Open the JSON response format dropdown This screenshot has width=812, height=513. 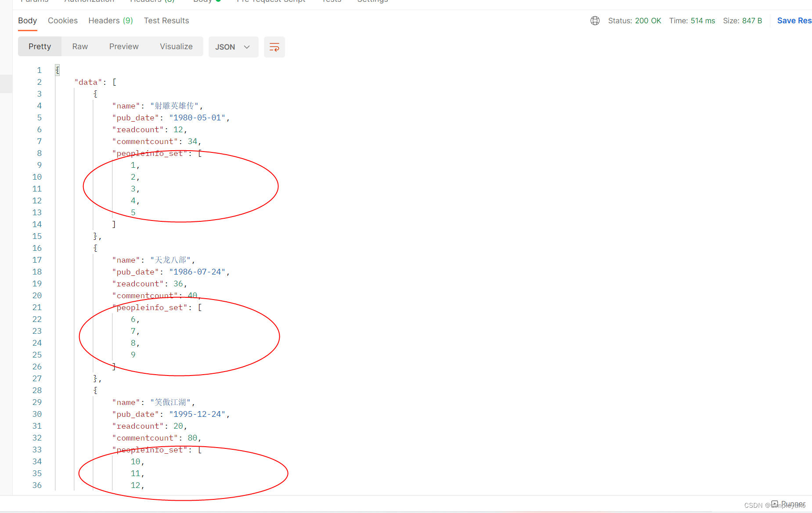click(233, 47)
